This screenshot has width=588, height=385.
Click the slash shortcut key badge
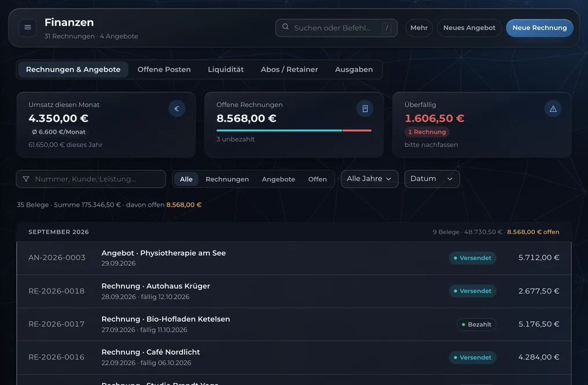coord(387,28)
